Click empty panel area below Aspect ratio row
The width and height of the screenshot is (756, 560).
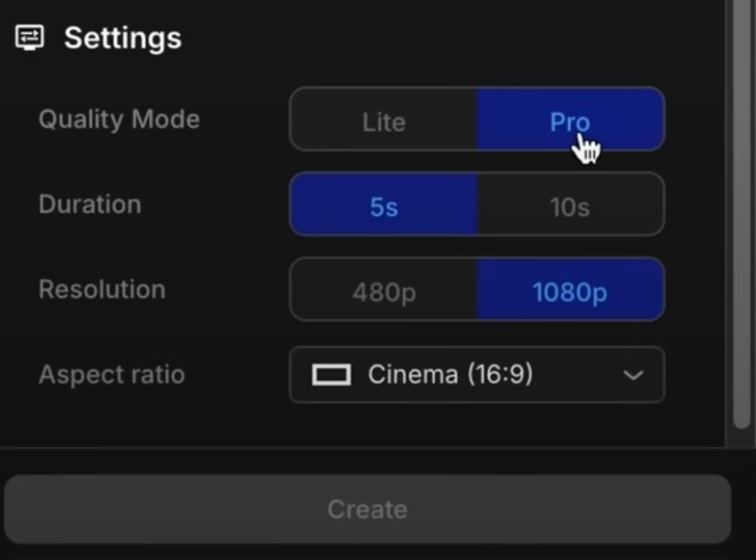pos(363,424)
